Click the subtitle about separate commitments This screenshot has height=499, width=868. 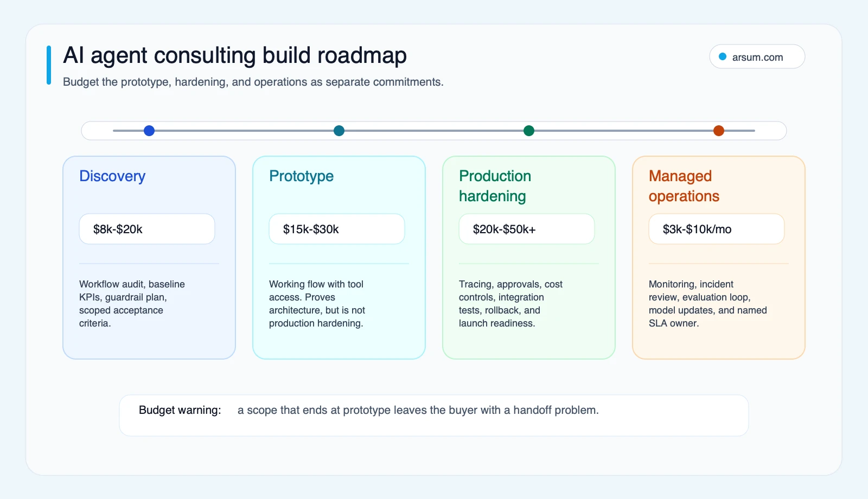click(253, 82)
